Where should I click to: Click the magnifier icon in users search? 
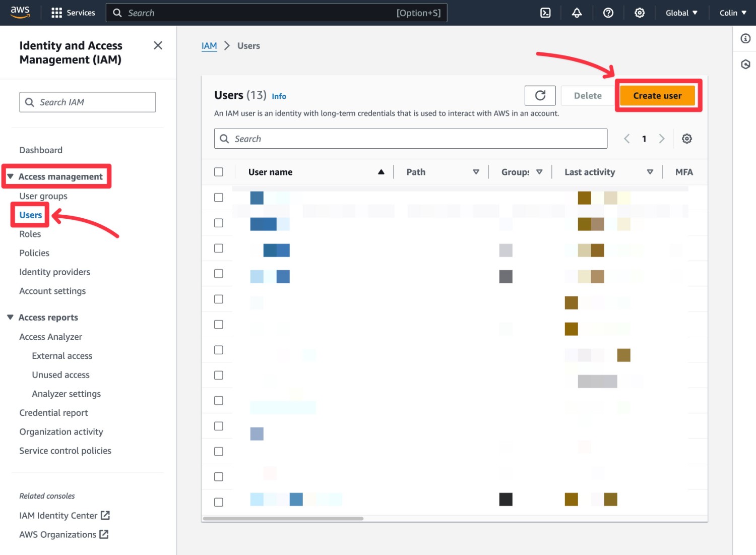pyautogui.click(x=224, y=139)
